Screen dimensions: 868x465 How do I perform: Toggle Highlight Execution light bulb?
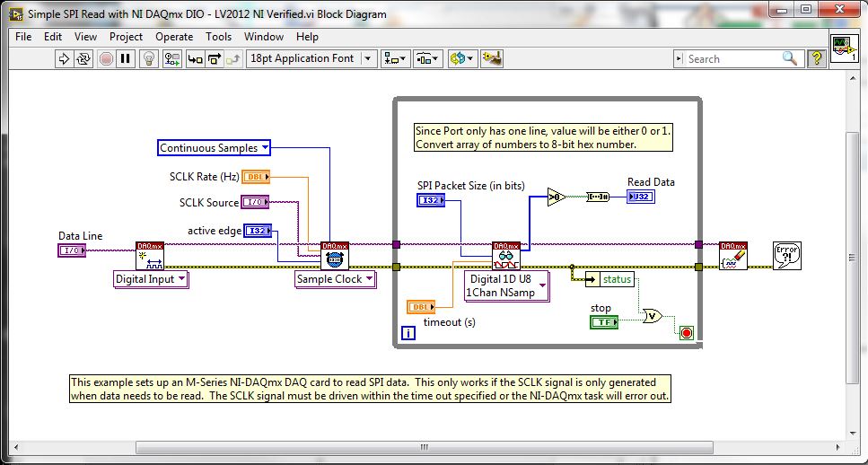pos(149,58)
